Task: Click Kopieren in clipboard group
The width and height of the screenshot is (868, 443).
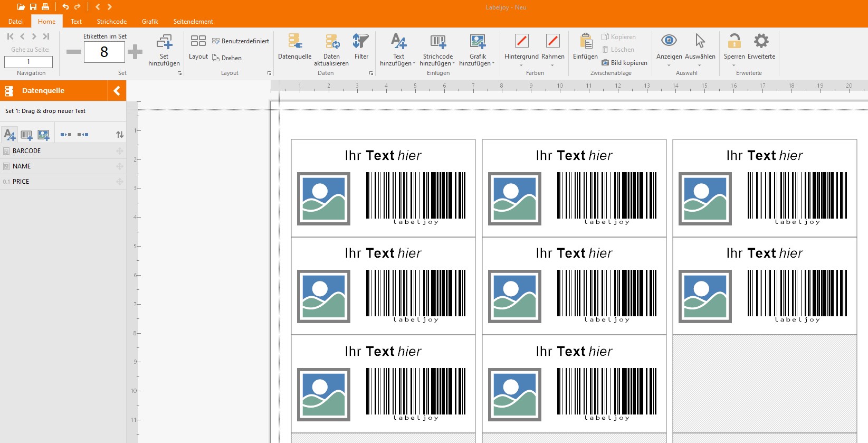Action: 619,37
